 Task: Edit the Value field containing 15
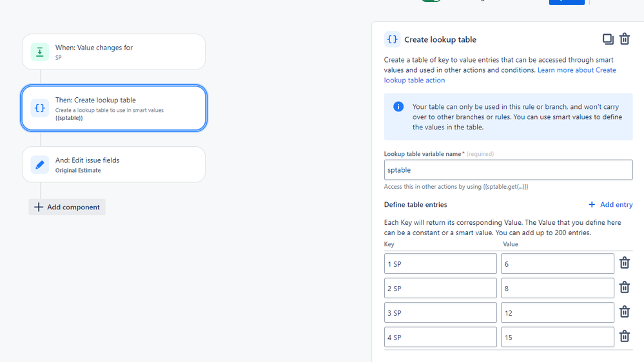coord(557,337)
